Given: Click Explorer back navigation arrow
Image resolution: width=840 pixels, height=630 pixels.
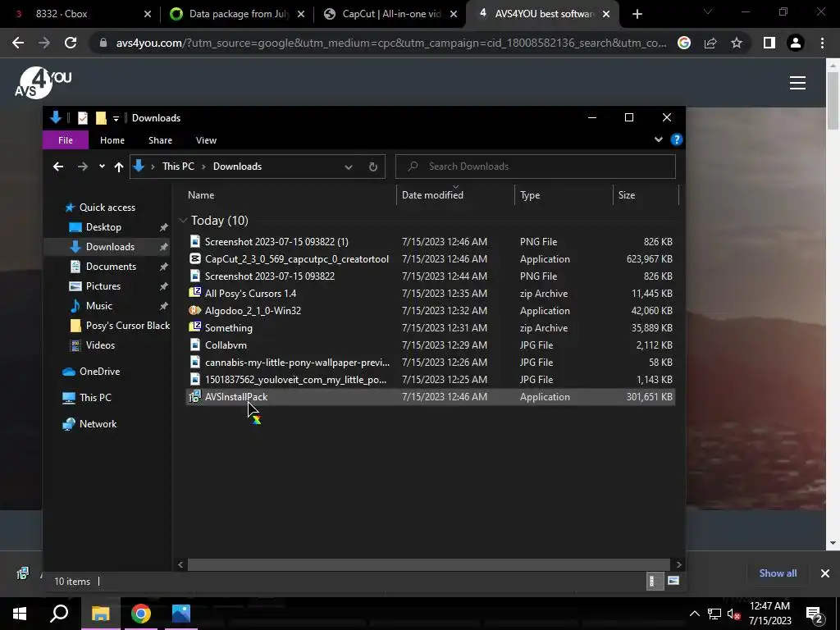Looking at the screenshot, I should click(58, 167).
